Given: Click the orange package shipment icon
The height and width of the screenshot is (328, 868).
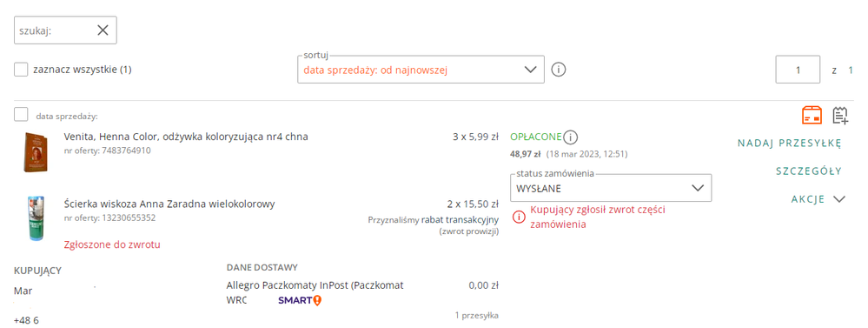Looking at the screenshot, I should click(812, 115).
